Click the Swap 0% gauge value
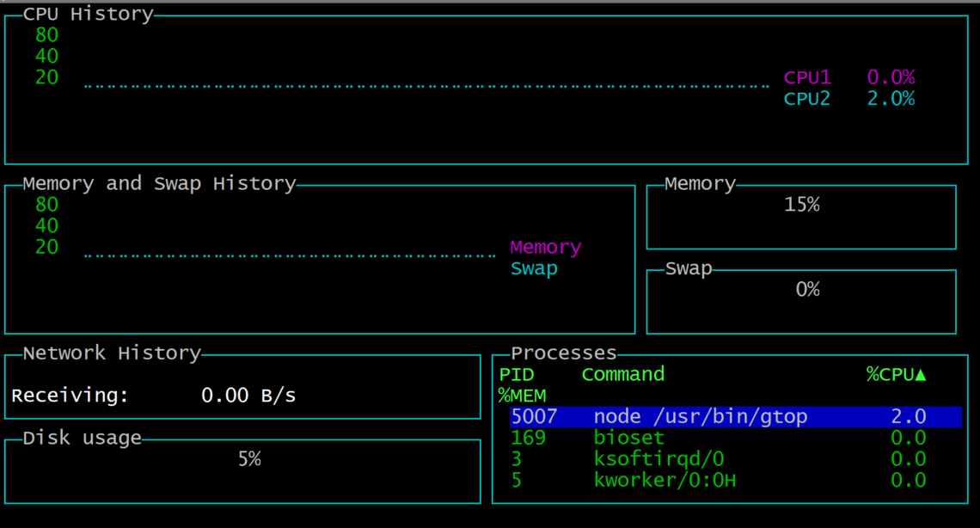The image size is (980, 528). 807,290
